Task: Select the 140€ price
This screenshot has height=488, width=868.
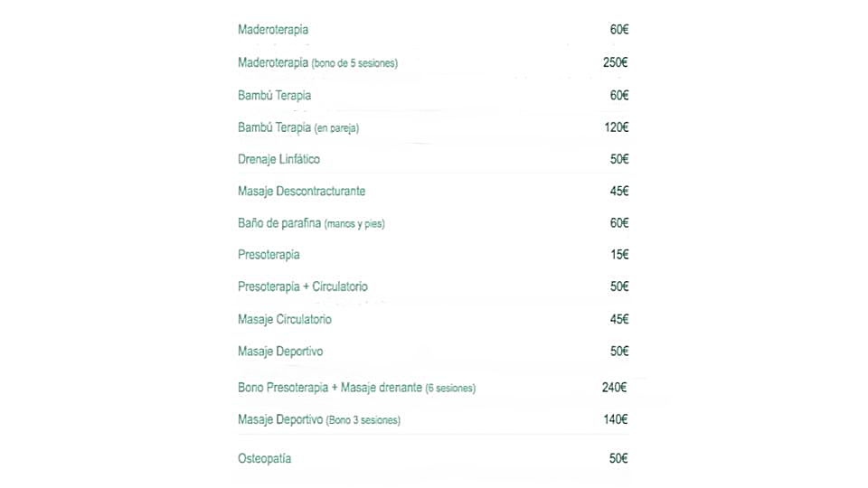Action: click(615, 419)
